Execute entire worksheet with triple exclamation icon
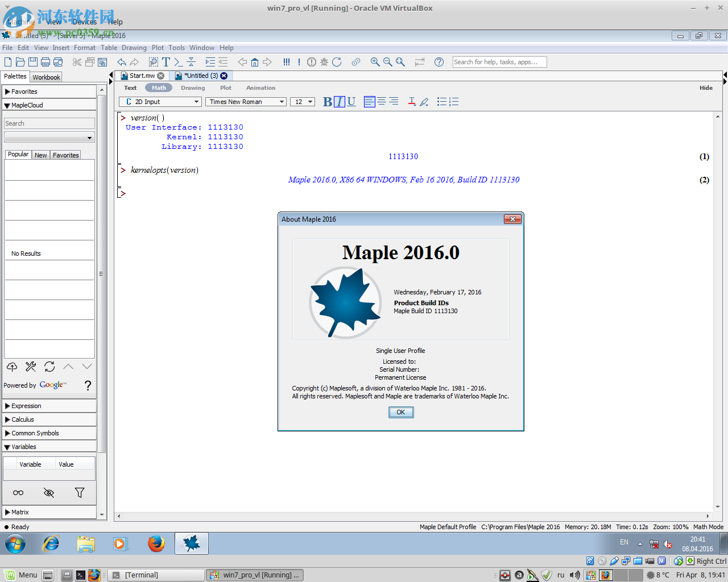728x582 pixels. (287, 62)
